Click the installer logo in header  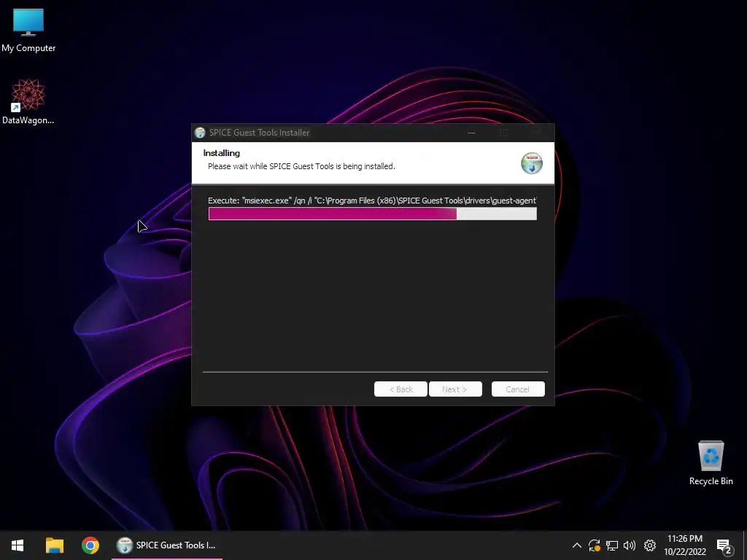(532, 163)
